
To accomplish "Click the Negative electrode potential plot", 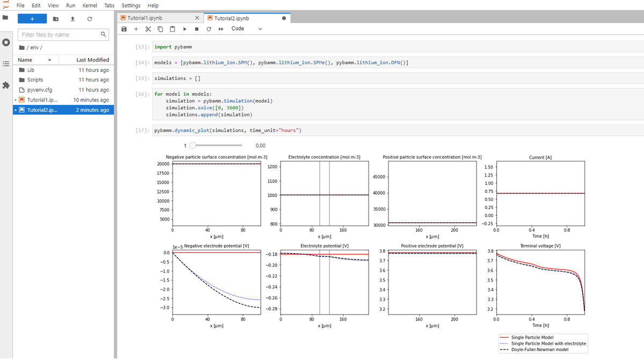I will (x=216, y=281).
